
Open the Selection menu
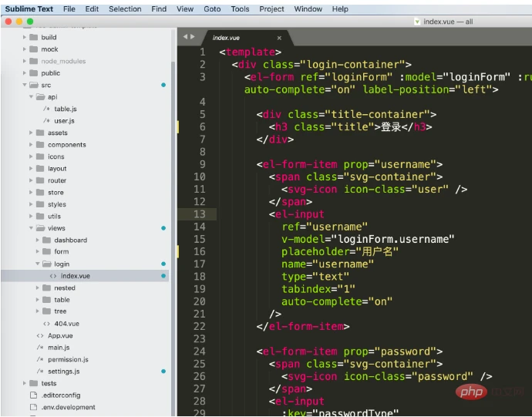coord(125,9)
